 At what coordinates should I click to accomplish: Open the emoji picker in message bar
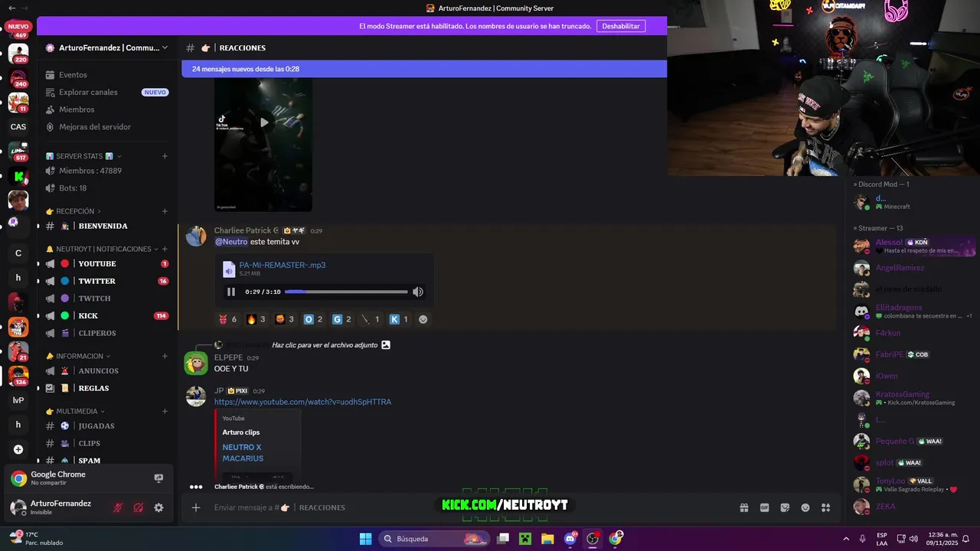[x=805, y=507]
